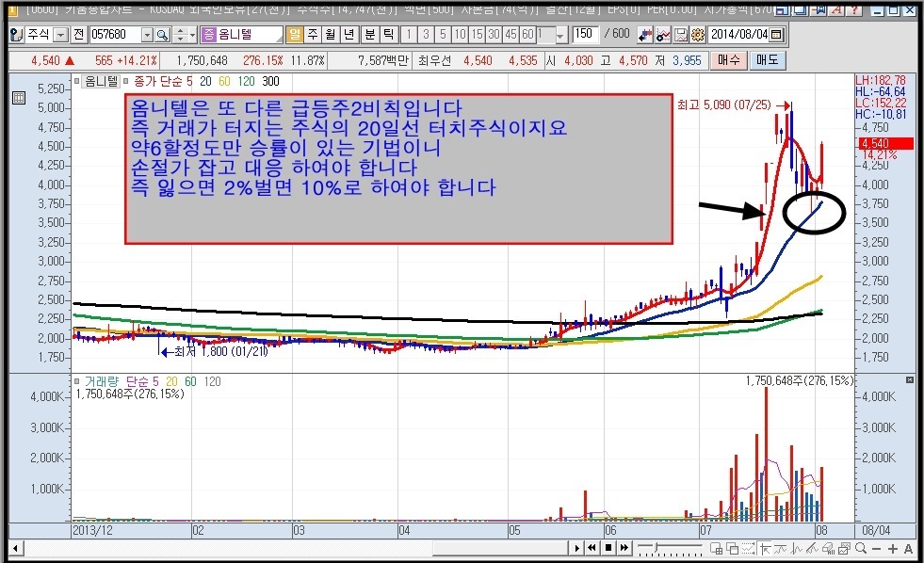Select the 주 weekly period toggle
Viewport: 924px width, 563px height.
click(313, 35)
